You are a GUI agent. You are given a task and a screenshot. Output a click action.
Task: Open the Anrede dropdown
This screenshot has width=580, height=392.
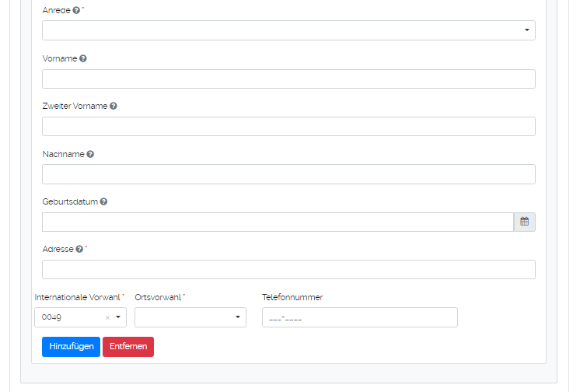[x=288, y=30]
